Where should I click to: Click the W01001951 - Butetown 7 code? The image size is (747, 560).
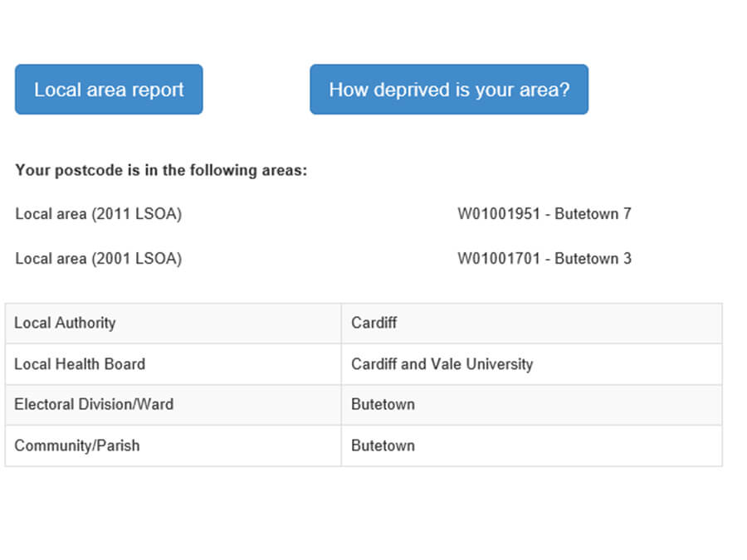544,213
